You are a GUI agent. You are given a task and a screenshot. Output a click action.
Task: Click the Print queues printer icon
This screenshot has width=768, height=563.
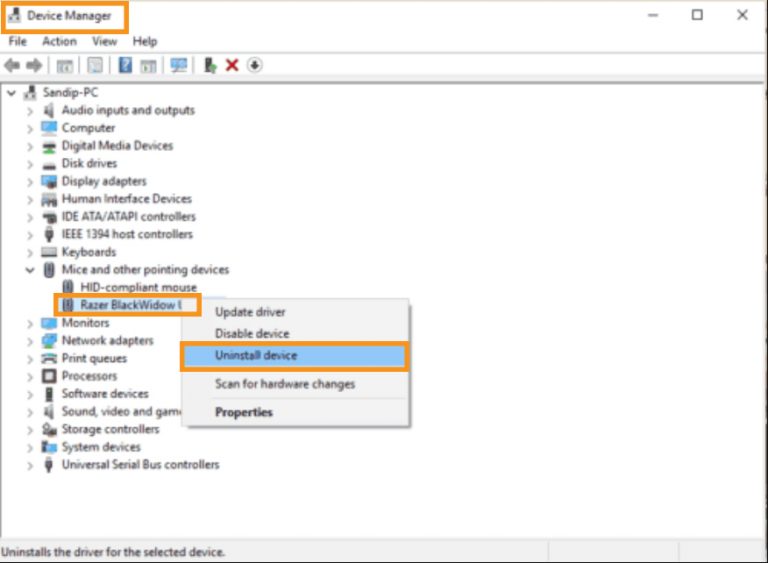(49, 359)
